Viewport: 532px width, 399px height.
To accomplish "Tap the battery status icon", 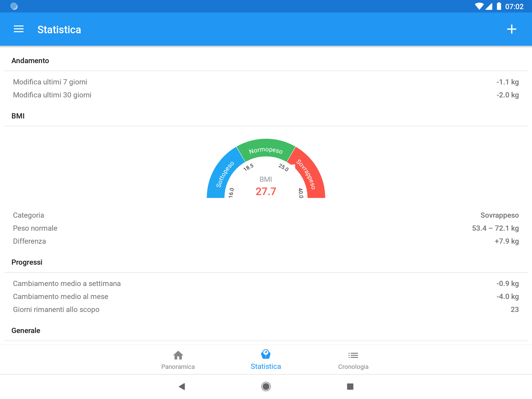I will pyautogui.click(x=499, y=6).
